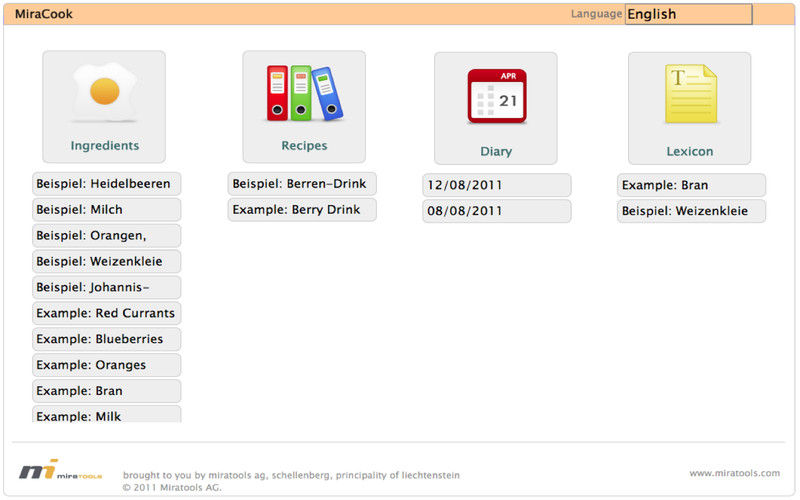Open recipe Example: Berry Drink
The image size is (800, 500).
[302, 210]
